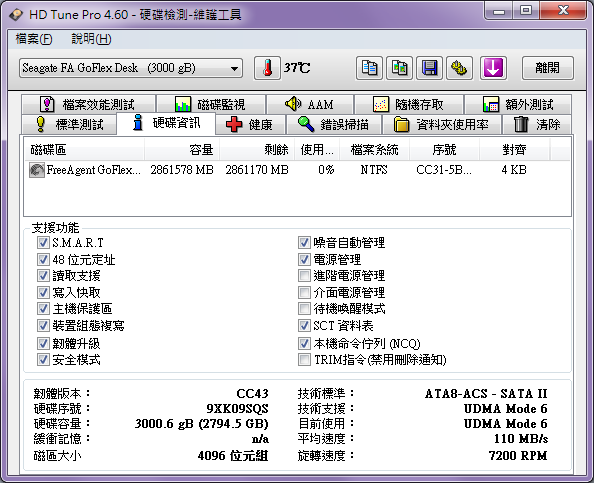Sort by the 剩餘 column header
The height and width of the screenshot is (483, 594).
[257, 150]
